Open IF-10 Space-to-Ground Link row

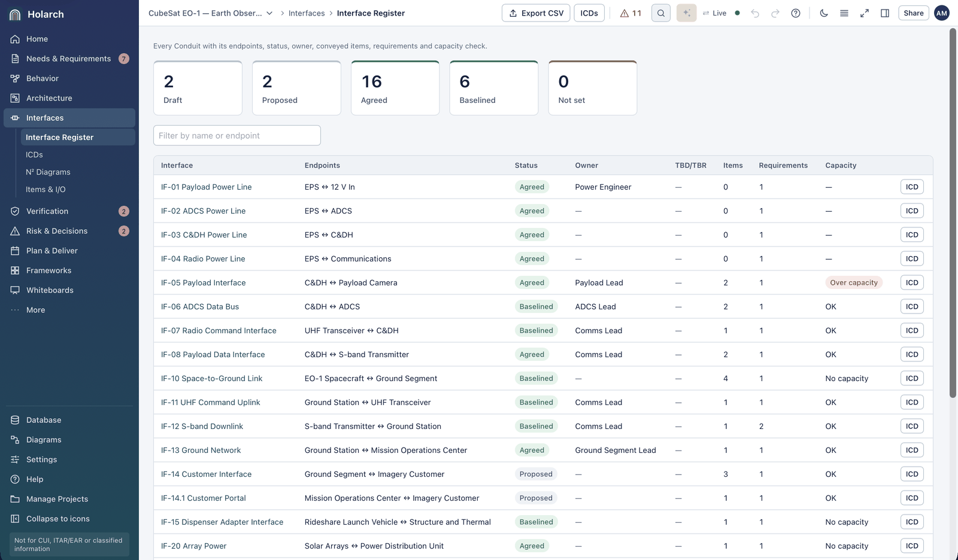point(543,378)
